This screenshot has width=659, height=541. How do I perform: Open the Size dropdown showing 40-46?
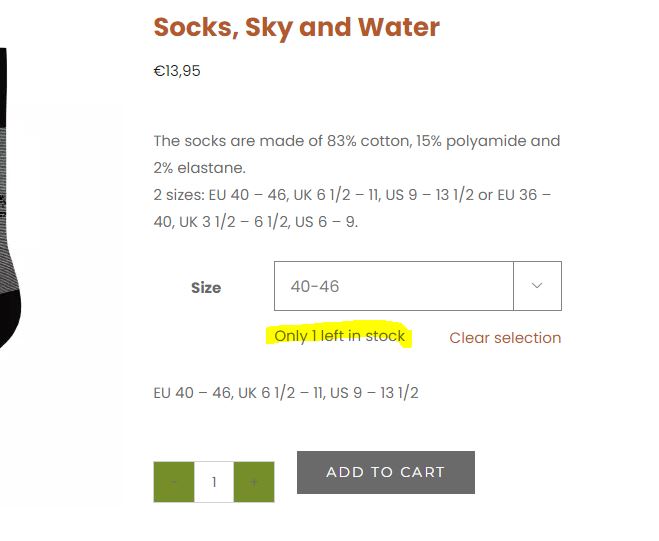pyautogui.click(x=394, y=286)
